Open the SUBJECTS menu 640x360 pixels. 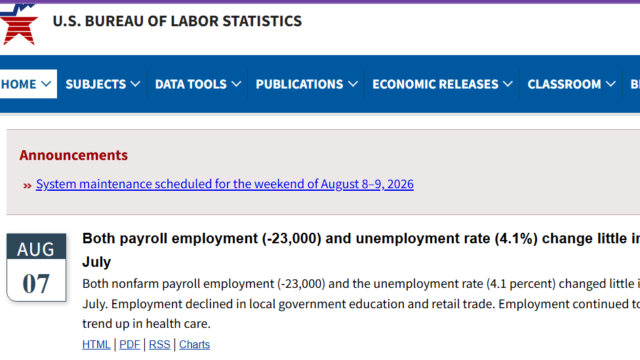pyautogui.click(x=96, y=84)
